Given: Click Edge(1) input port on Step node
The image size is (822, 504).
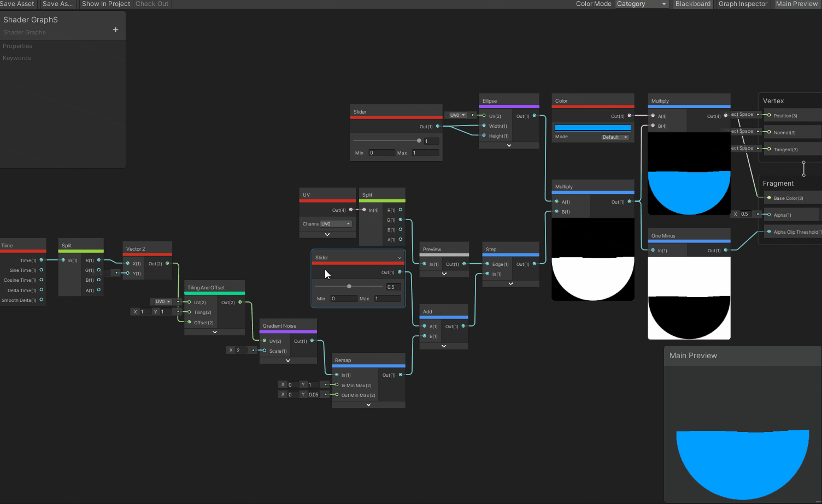Looking at the screenshot, I should (x=487, y=264).
